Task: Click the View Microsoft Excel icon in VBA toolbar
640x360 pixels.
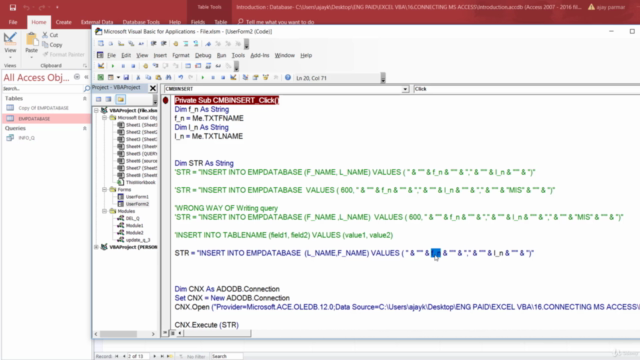Action: tap(100, 78)
